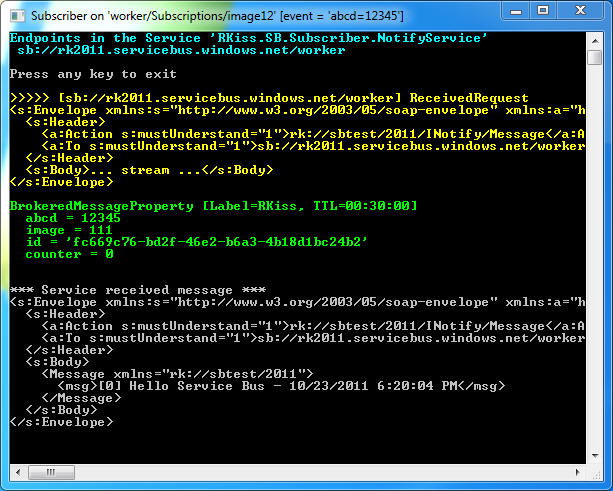Minimize the Subscriber console window
The image size is (613, 491).
pos(516,11)
